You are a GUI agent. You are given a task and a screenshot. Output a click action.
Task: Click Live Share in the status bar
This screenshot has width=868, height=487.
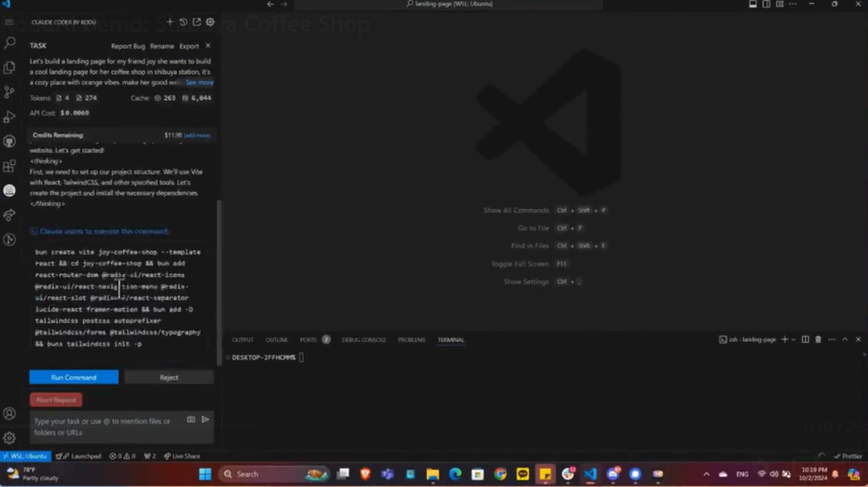tap(181, 456)
